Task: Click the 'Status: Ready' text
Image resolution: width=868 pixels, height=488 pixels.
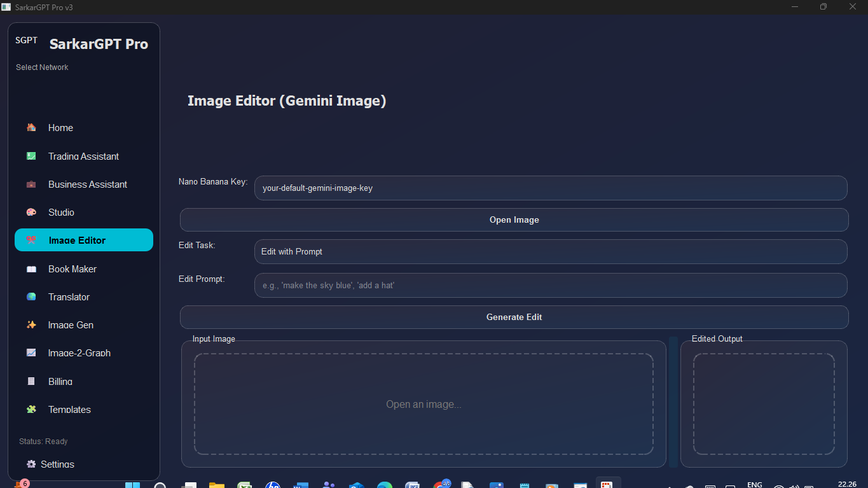Action: tap(43, 442)
